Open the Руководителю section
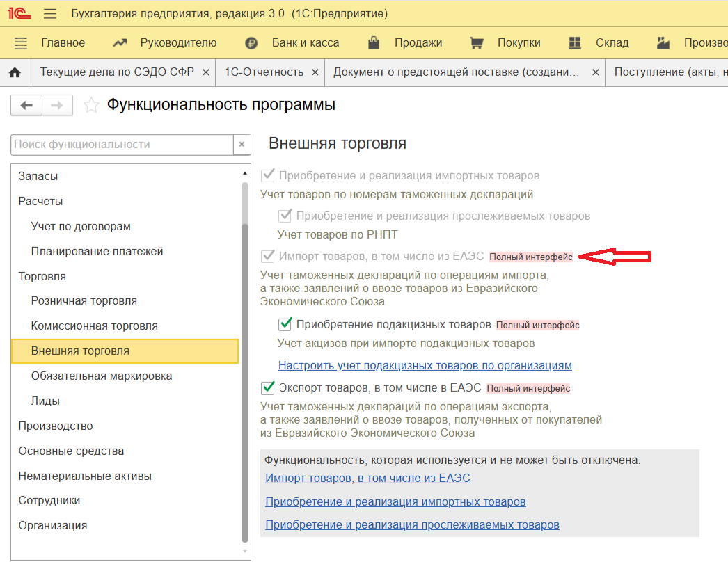This screenshot has width=728, height=562. [x=178, y=42]
